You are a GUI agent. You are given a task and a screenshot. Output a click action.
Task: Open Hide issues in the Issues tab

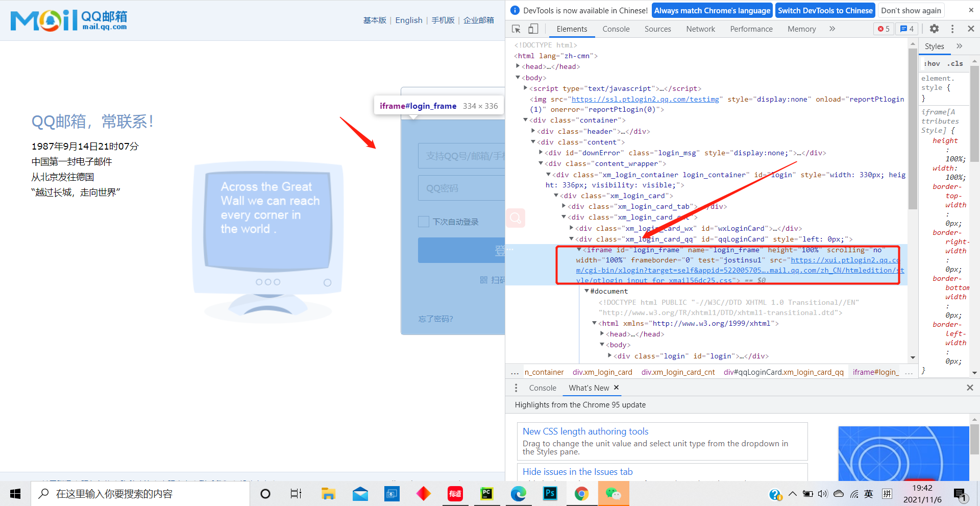578,472
